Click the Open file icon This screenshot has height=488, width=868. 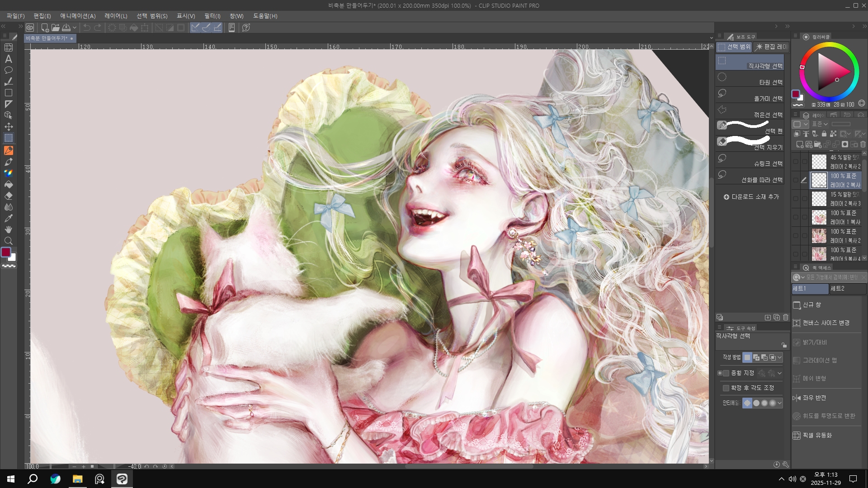click(x=55, y=28)
